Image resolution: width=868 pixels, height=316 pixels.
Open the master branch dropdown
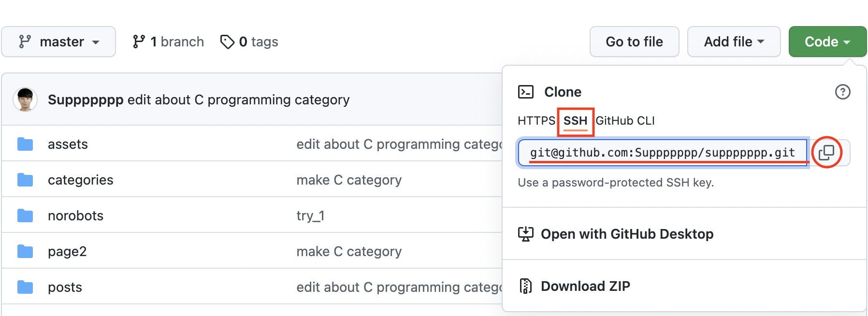58,42
